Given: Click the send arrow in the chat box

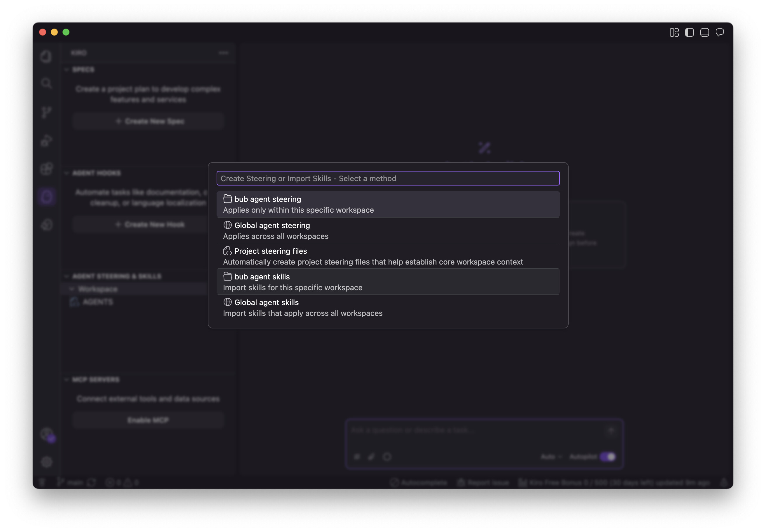Looking at the screenshot, I should (611, 430).
